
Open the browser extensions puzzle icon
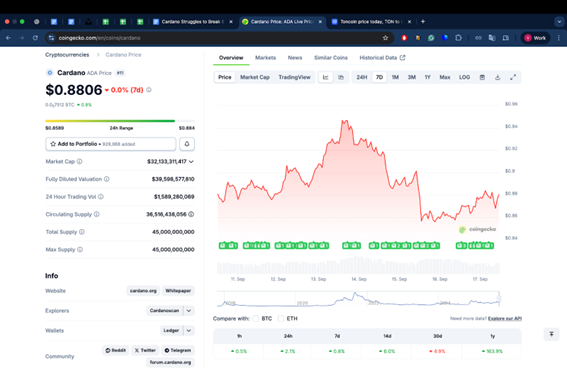point(458,38)
